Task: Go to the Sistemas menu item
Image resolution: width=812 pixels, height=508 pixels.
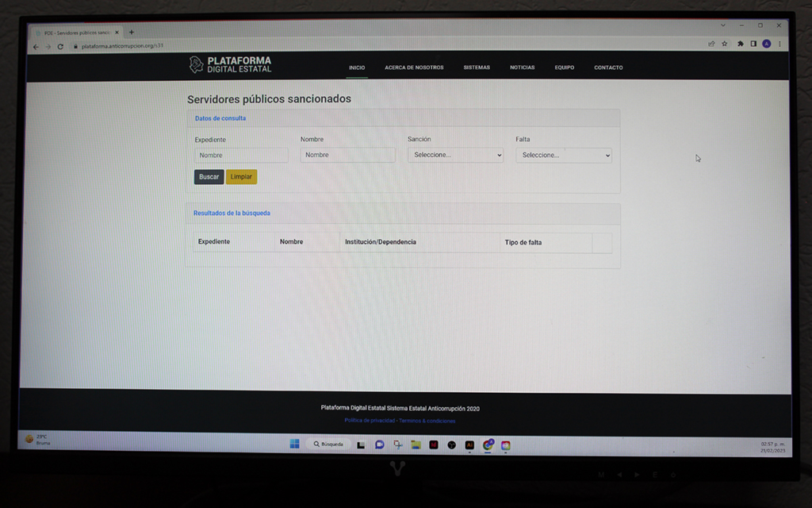Action: (x=477, y=67)
